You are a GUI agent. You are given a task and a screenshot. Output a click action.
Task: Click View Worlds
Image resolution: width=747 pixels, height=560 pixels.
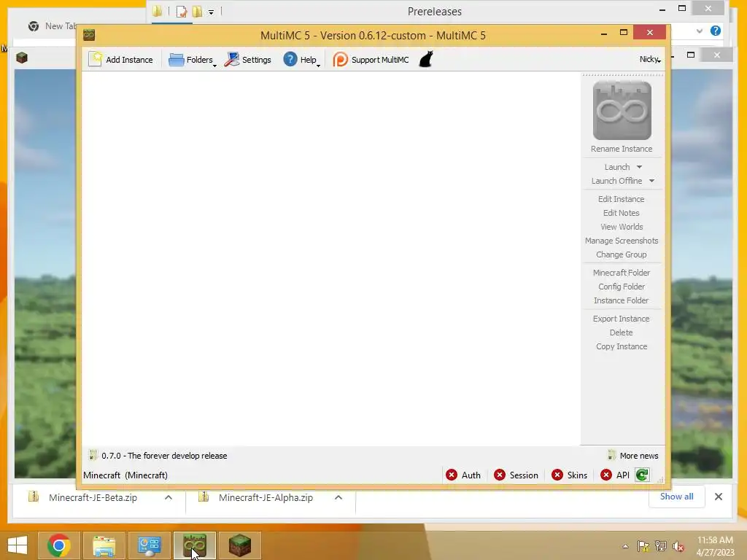622,227
